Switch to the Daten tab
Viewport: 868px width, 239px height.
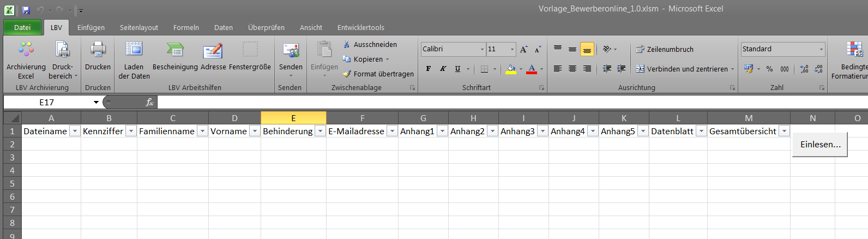(224, 27)
